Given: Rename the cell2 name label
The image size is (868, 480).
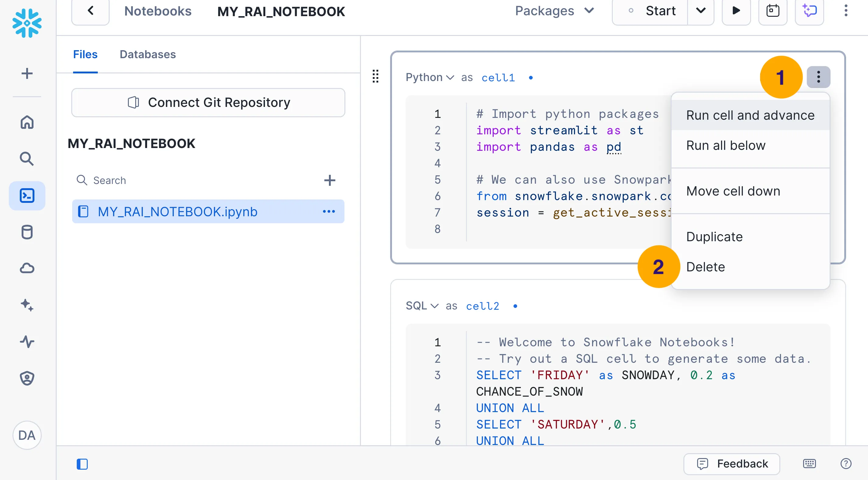Looking at the screenshot, I should pos(482,306).
